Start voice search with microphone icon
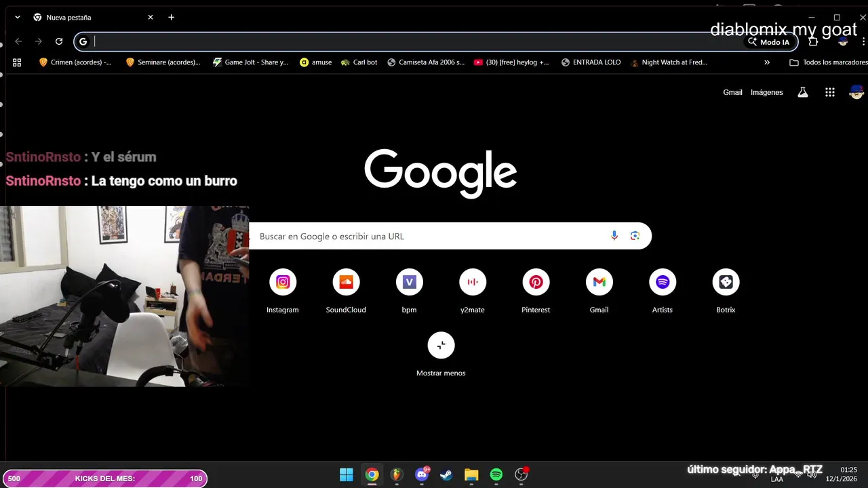The image size is (868, 488). pos(614,236)
